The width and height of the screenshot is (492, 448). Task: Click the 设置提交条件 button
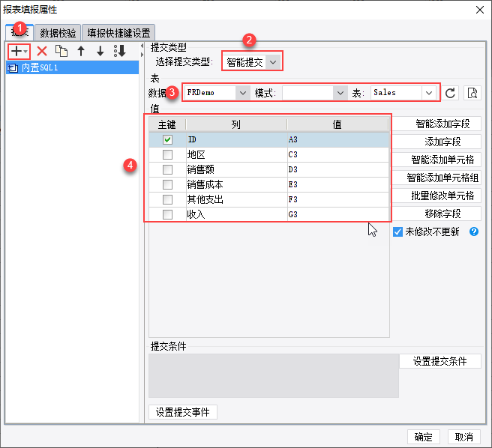[440, 361]
